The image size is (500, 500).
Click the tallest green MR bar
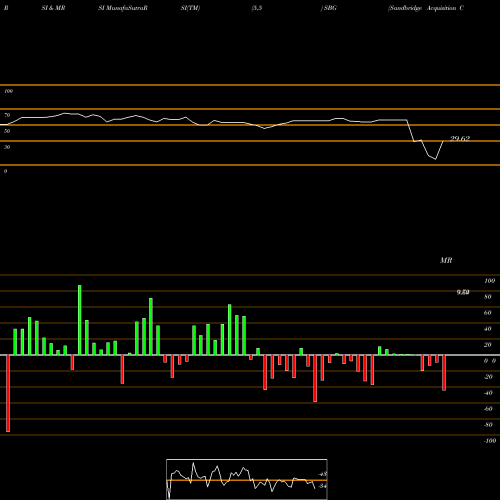pyautogui.click(x=80, y=320)
